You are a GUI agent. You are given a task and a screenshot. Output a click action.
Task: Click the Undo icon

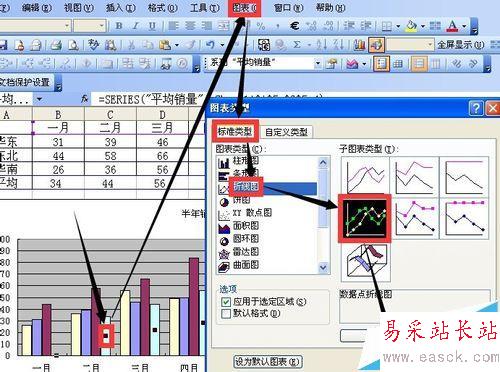[x=211, y=45]
